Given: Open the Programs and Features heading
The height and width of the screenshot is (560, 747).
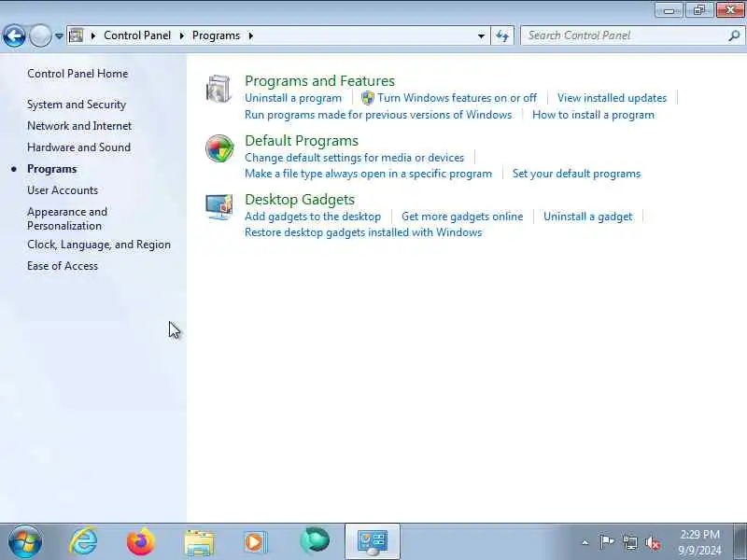Looking at the screenshot, I should click(x=319, y=81).
